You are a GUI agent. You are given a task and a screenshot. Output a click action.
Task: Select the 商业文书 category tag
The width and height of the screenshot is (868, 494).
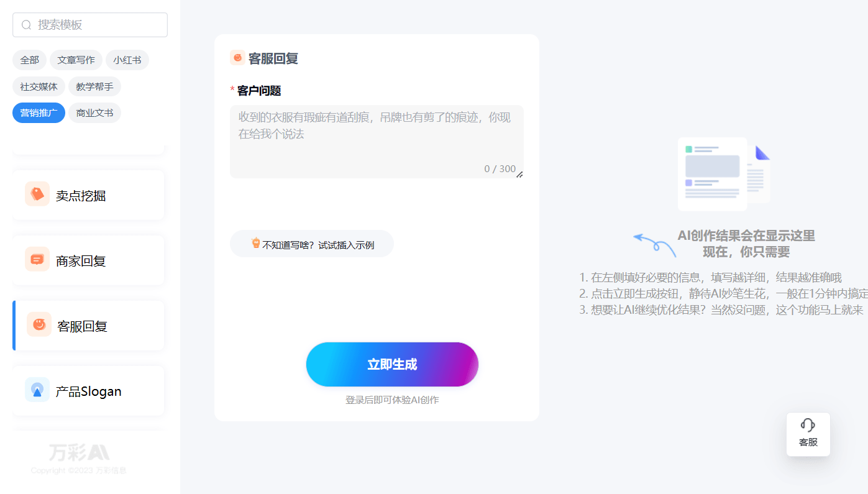(x=94, y=112)
